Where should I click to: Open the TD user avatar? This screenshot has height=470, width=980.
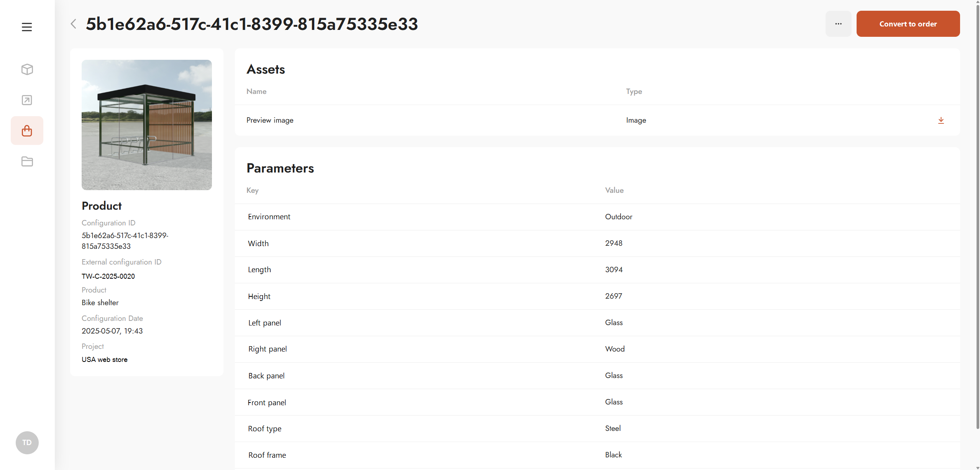coord(27,442)
